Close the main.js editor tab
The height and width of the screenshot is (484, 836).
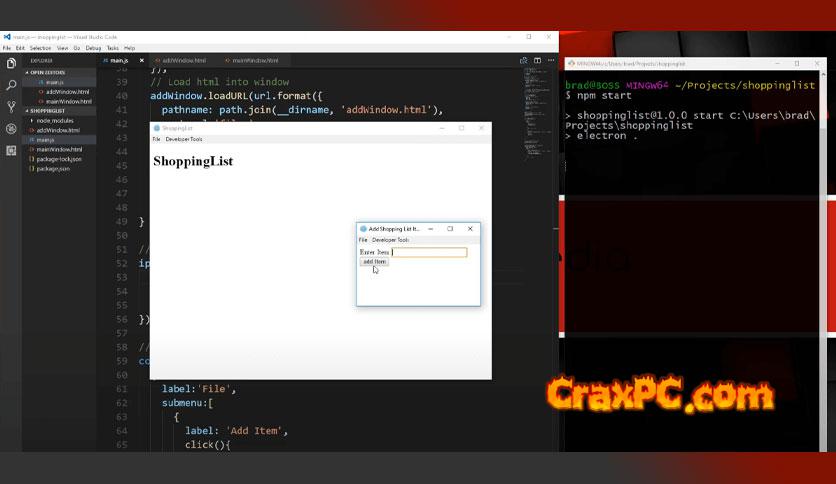(x=141, y=60)
